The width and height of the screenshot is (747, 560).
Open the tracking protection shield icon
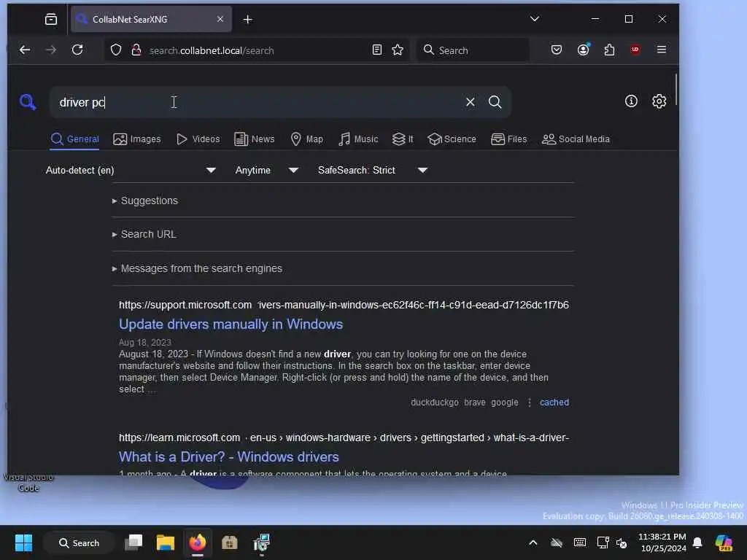(x=116, y=50)
